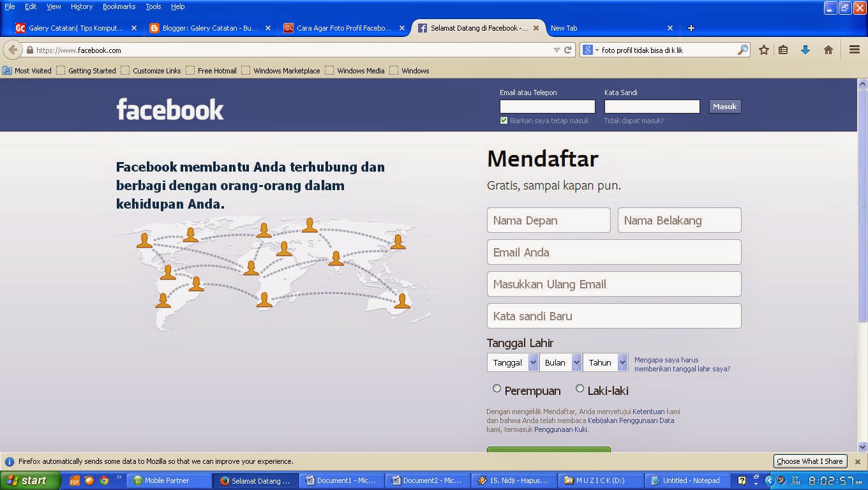Close the Galery Catatan Tips Komputer tab
The height and width of the screenshot is (490, 868).
[x=134, y=28]
